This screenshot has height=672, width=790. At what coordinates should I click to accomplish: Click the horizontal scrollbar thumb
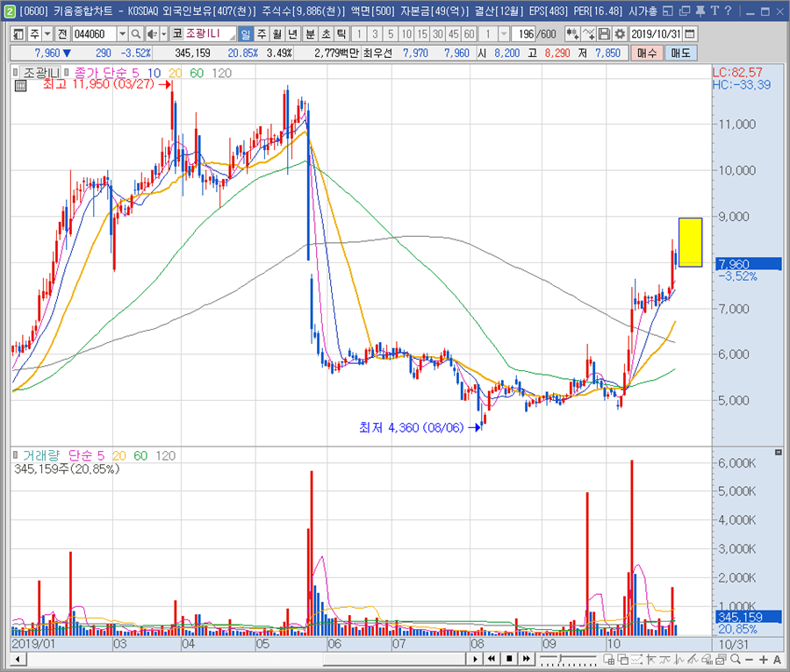[394, 660]
